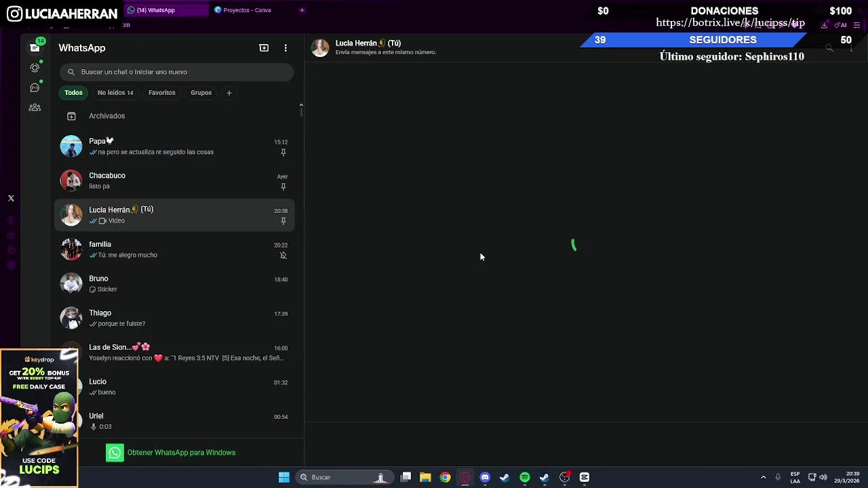The width and height of the screenshot is (868, 488).
Task: Open Discord from the taskbar
Action: click(485, 477)
